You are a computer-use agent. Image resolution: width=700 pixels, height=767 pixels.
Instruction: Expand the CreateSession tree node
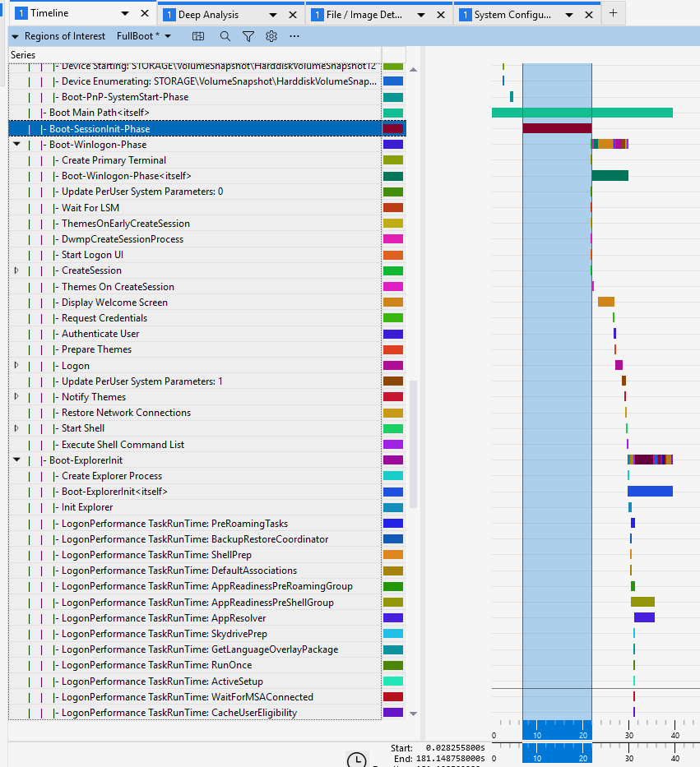pos(16,270)
